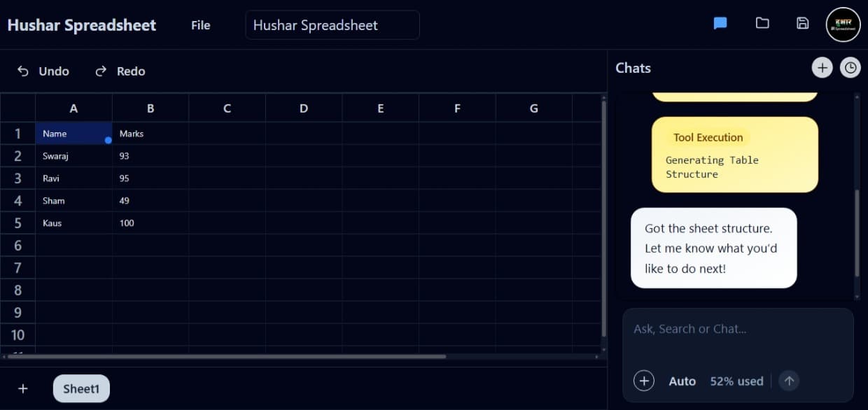
Task: Open a file using the folder icon
Action: click(x=762, y=23)
